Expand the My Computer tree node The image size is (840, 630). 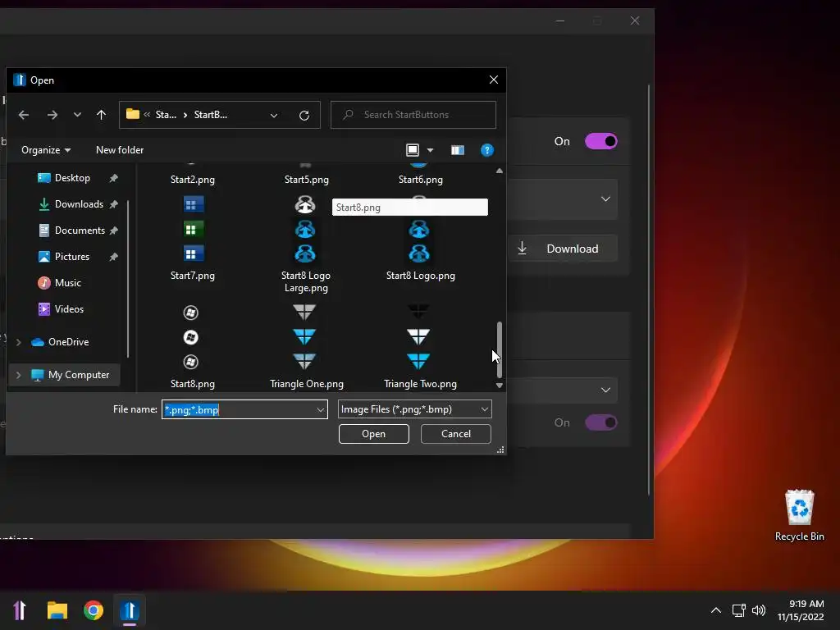point(18,375)
